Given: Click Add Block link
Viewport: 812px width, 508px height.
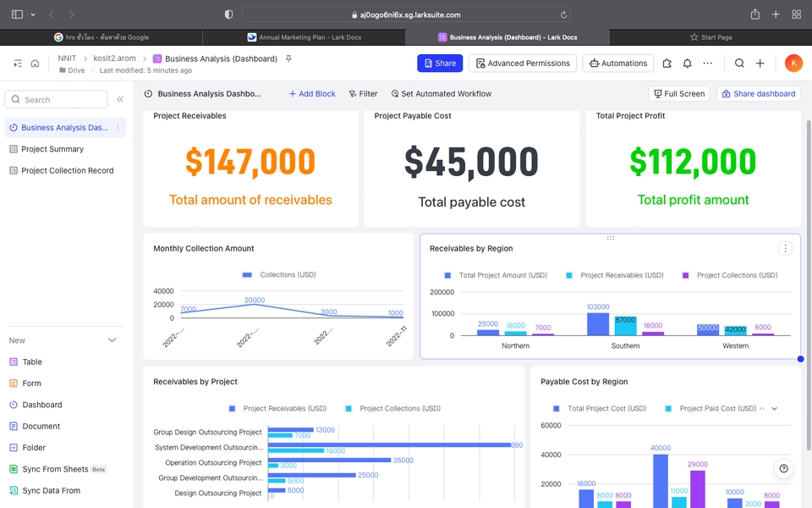Looking at the screenshot, I should [312, 94].
